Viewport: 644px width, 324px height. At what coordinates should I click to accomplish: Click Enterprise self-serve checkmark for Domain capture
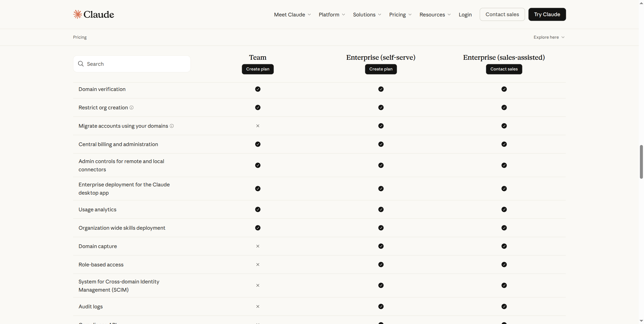coord(381,246)
